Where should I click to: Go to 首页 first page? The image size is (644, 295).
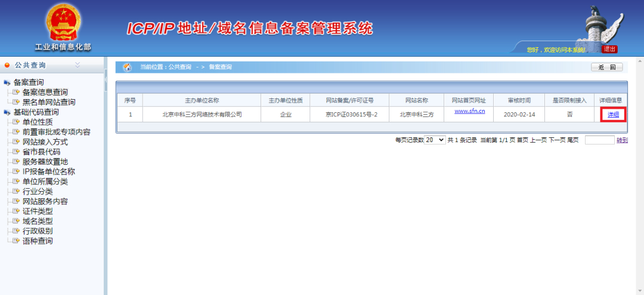[522, 140]
